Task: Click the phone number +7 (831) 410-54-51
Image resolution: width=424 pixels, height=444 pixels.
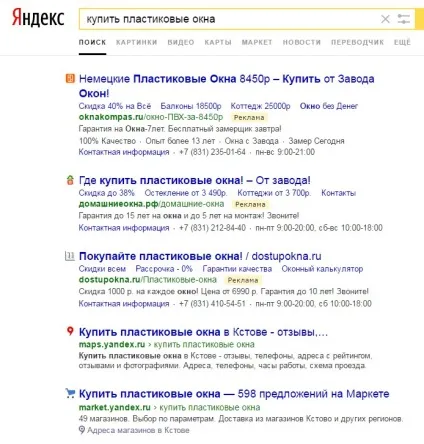Action: 212,304
